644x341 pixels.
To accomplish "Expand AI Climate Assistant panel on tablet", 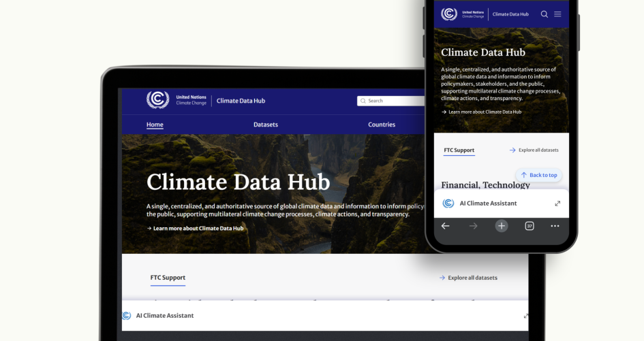I will [x=525, y=316].
